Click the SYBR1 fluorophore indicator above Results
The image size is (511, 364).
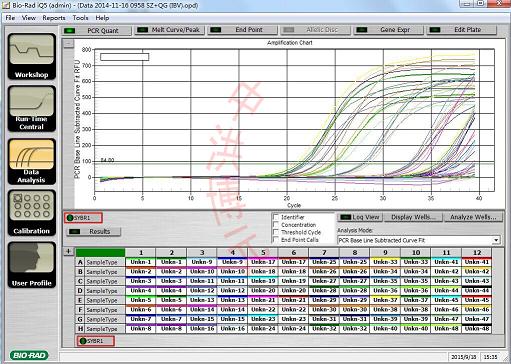[83, 218]
